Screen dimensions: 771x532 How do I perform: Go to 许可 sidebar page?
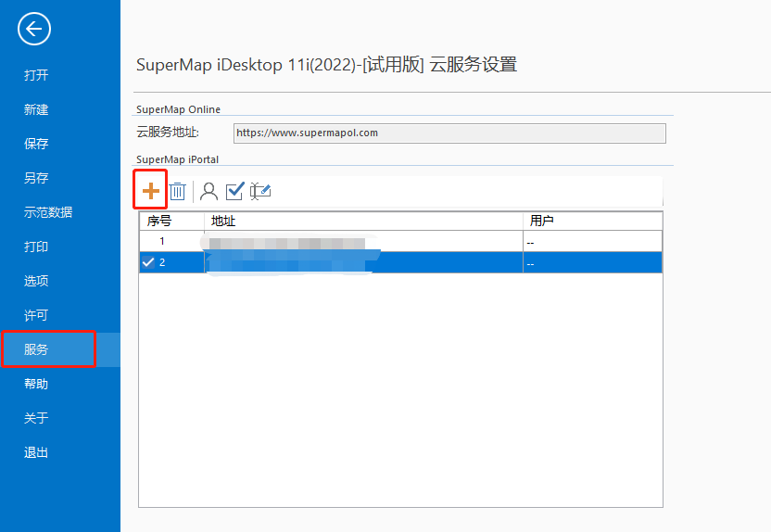coord(36,315)
